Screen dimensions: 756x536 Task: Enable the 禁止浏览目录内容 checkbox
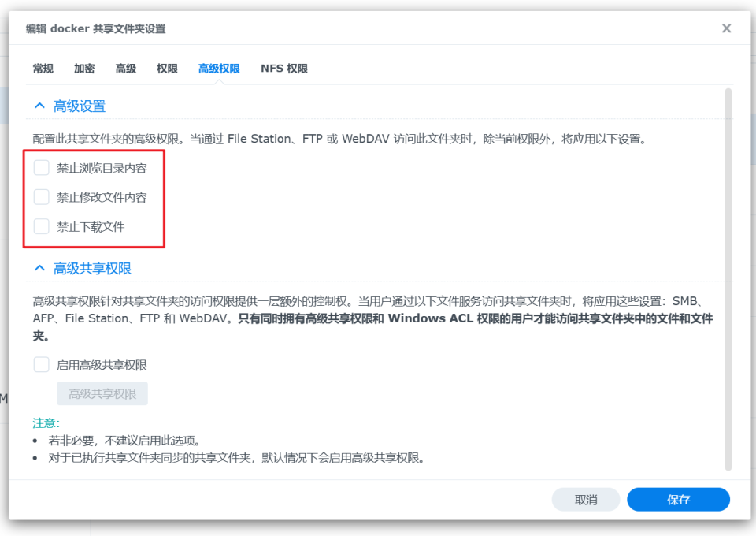pyautogui.click(x=42, y=168)
